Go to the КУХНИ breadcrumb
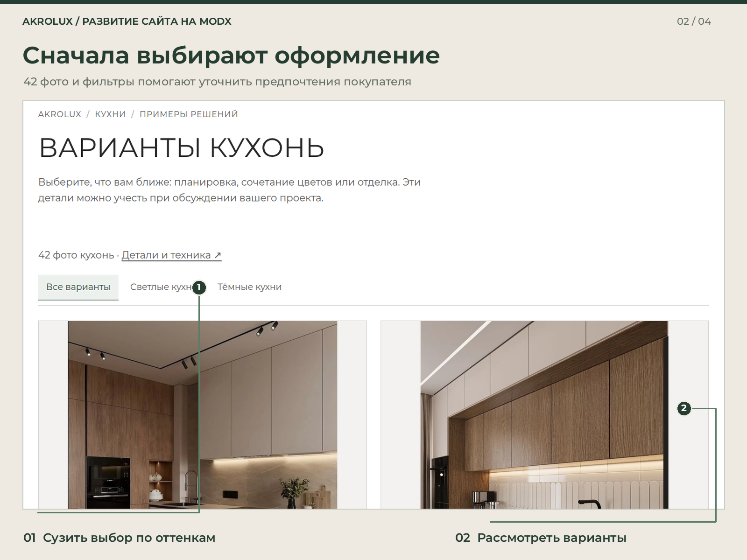 point(110,114)
